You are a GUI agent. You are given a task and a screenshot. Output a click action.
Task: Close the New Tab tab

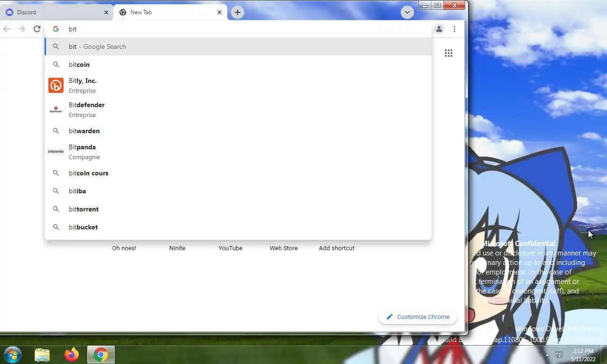220,12
